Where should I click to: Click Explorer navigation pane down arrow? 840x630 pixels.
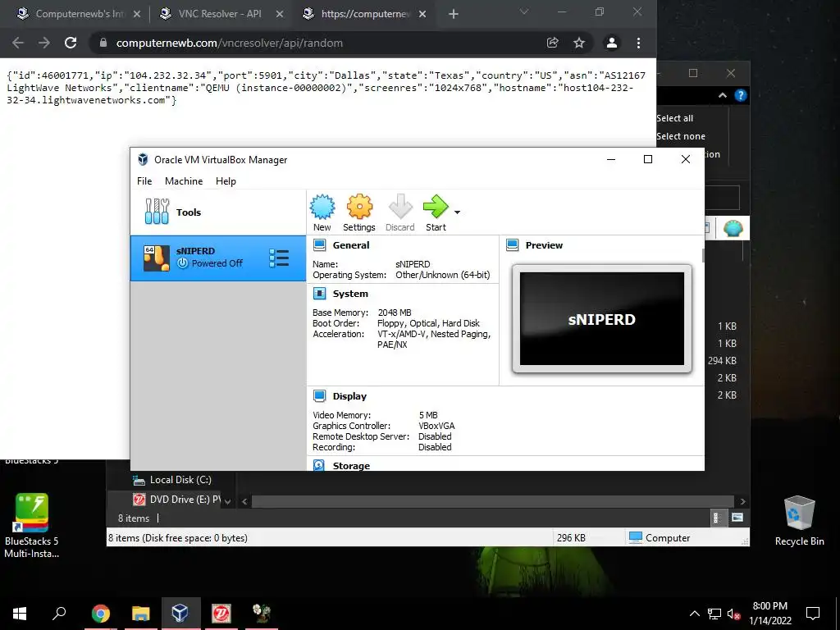(x=228, y=501)
